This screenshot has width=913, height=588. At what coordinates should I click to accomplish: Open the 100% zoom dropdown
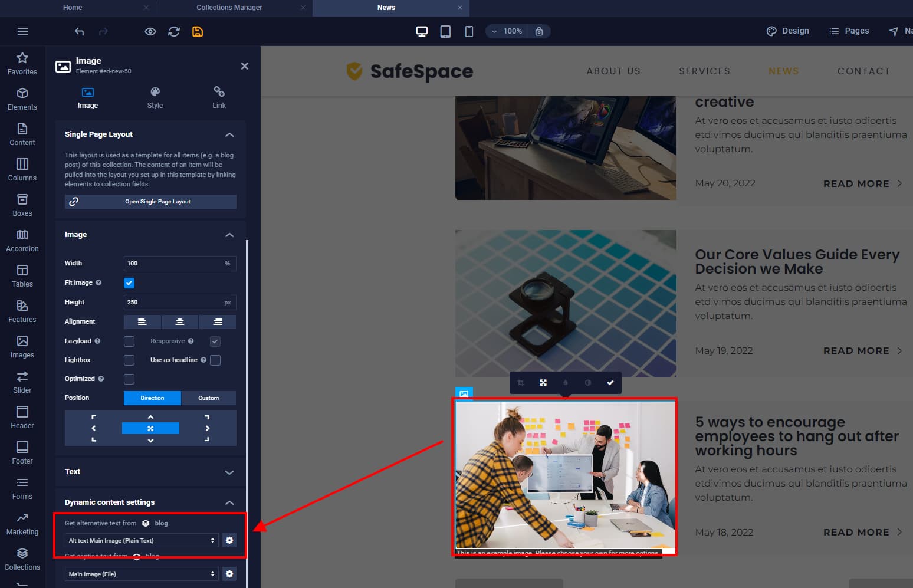coord(507,31)
